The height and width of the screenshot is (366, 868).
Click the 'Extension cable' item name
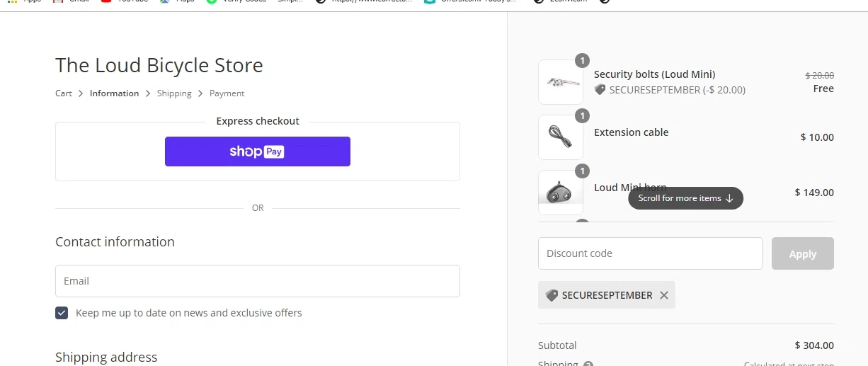coord(631,132)
